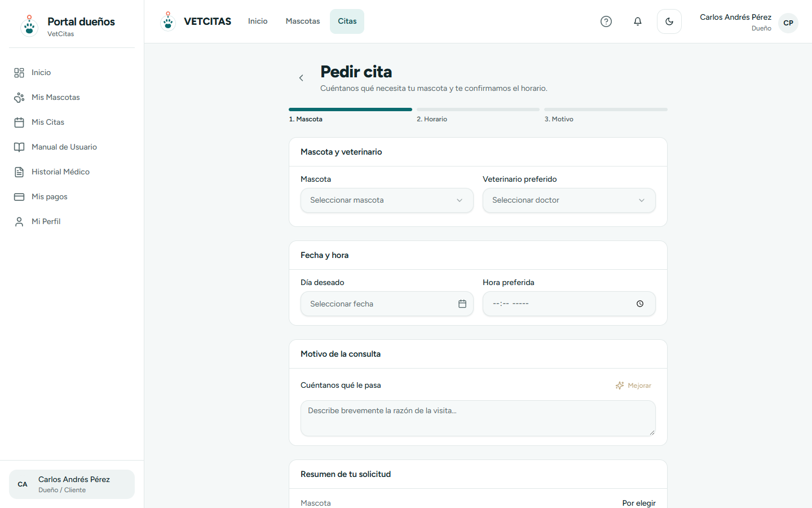Click the Mejorar text link
The width and height of the screenshot is (812, 508).
point(639,386)
